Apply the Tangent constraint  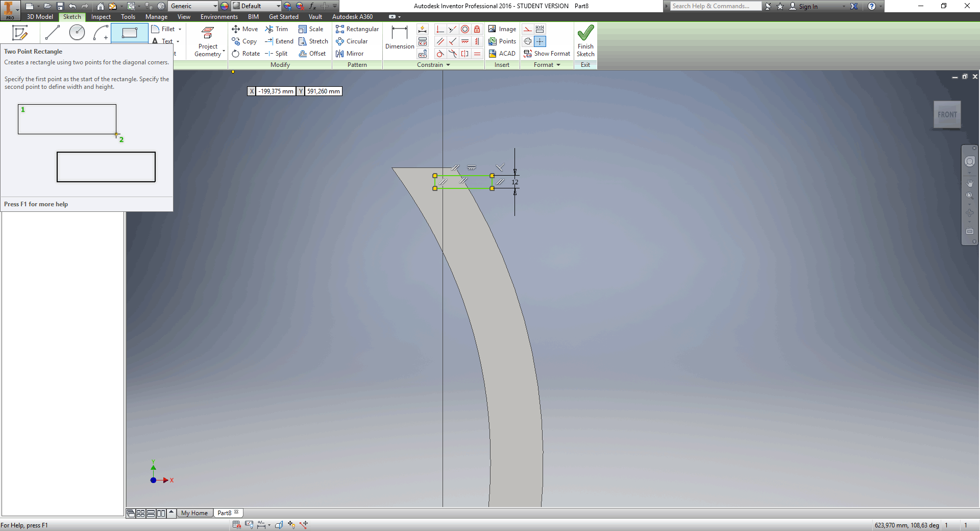[x=440, y=54]
